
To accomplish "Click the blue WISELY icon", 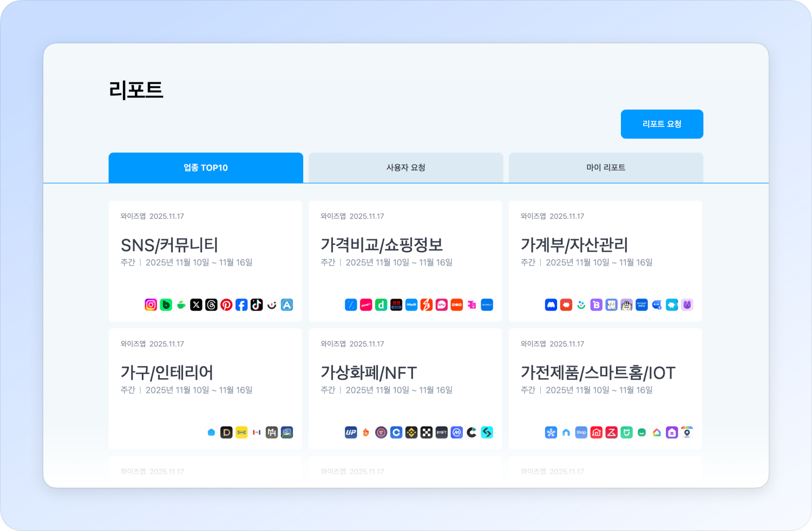I will tap(487, 305).
